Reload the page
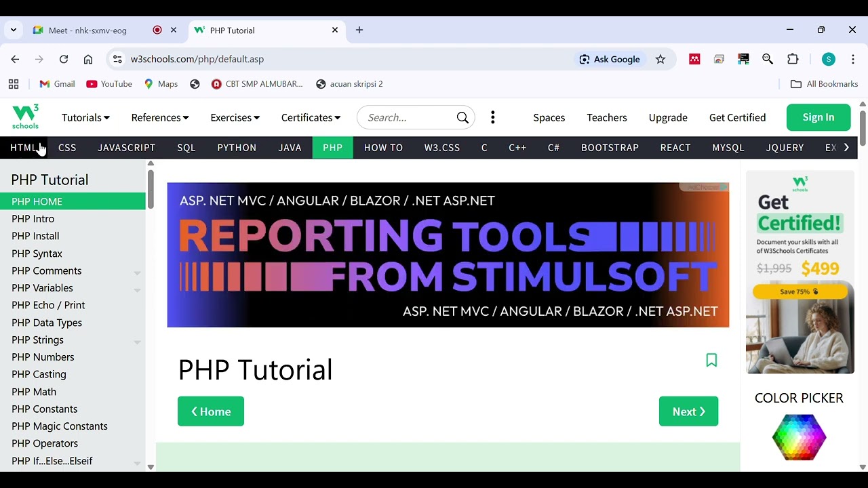Viewport: 868px width, 488px height. 64,59
